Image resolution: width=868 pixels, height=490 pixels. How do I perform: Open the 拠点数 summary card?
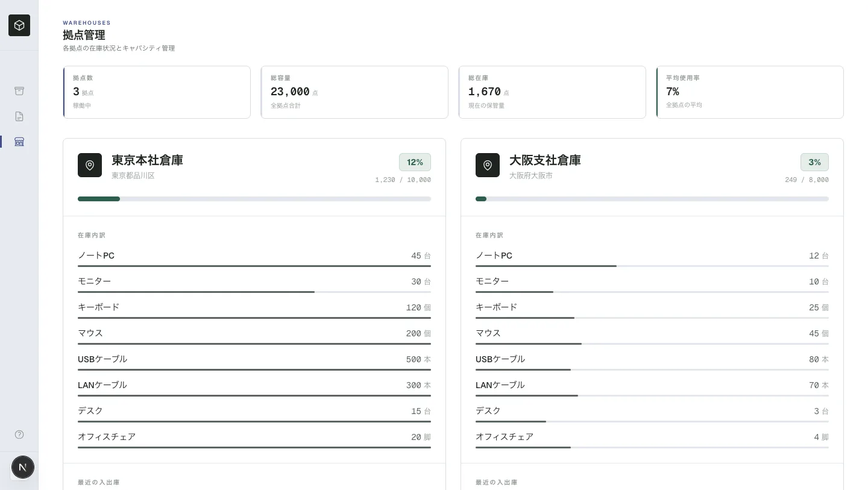tap(157, 92)
